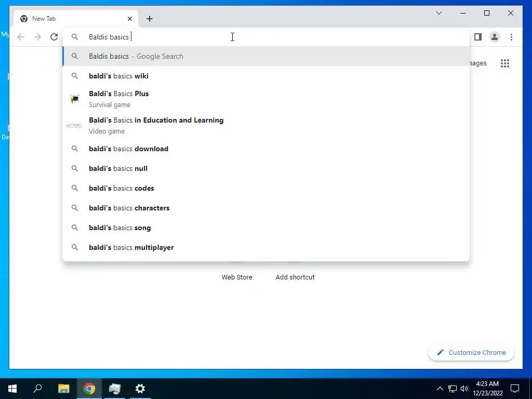This screenshot has height=399, width=532.
Task: Click the magnifier icon in address bar
Action: (75, 37)
